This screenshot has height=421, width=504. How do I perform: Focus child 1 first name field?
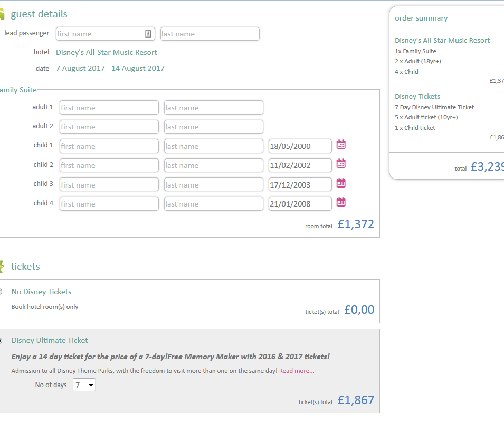click(x=109, y=146)
